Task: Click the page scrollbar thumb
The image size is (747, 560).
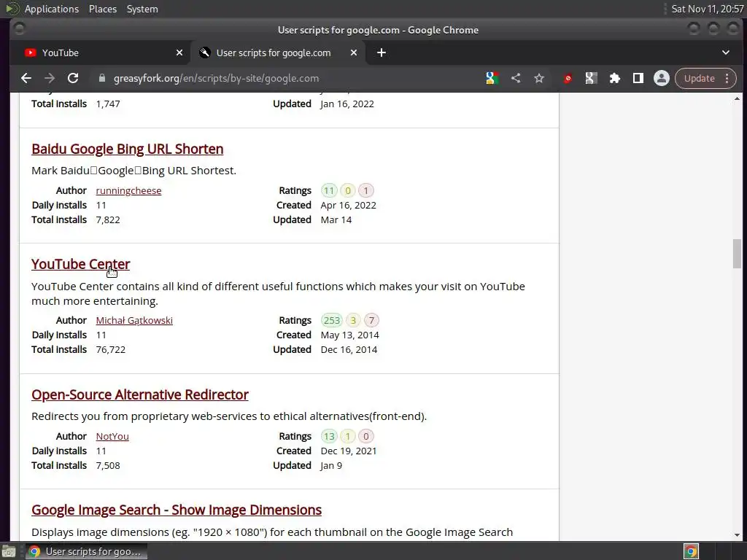Action: [x=737, y=254]
